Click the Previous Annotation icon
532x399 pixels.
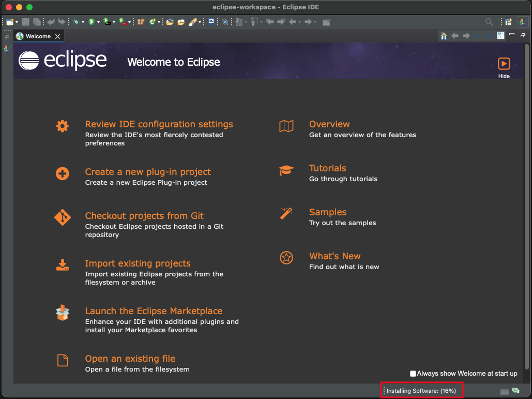(254, 22)
